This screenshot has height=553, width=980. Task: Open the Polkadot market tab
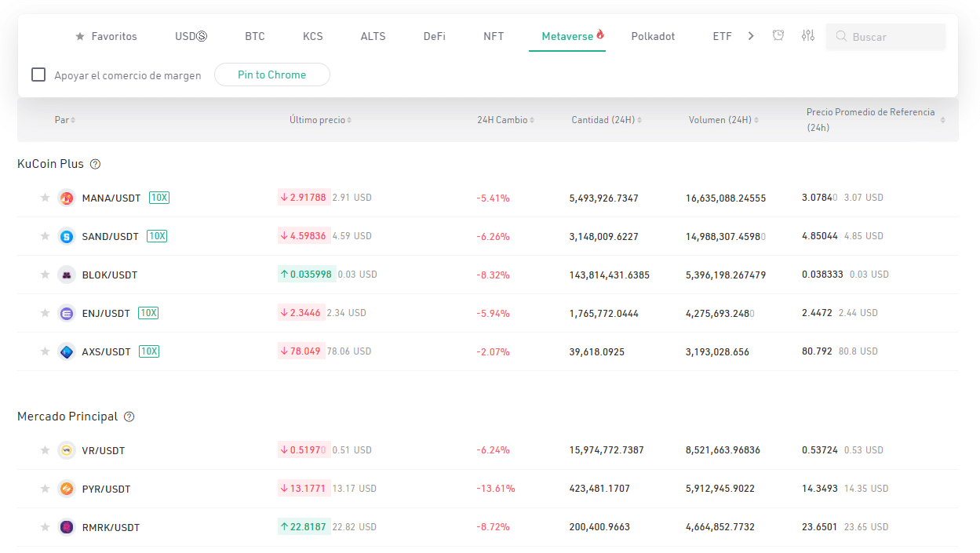click(653, 36)
